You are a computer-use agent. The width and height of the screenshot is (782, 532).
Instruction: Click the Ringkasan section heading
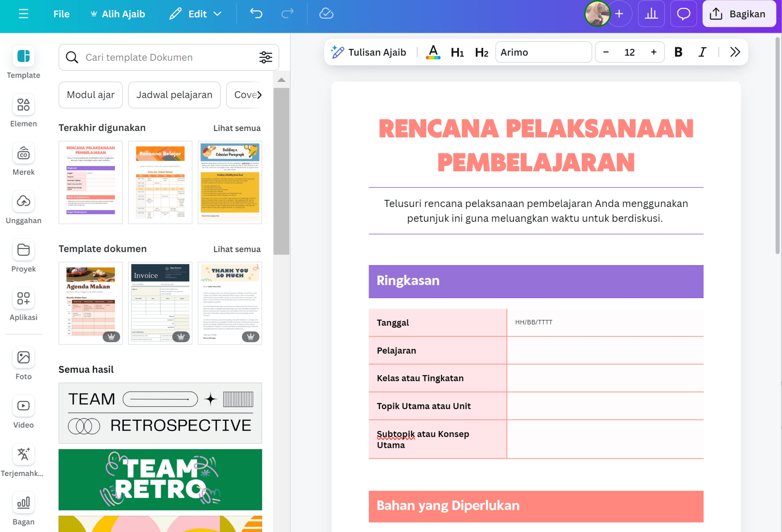408,280
